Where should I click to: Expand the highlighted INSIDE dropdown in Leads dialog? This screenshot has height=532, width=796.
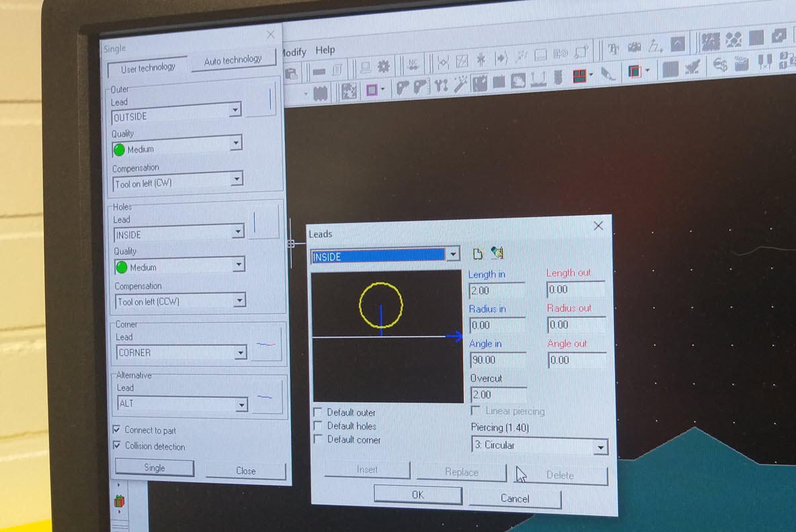tap(453, 254)
